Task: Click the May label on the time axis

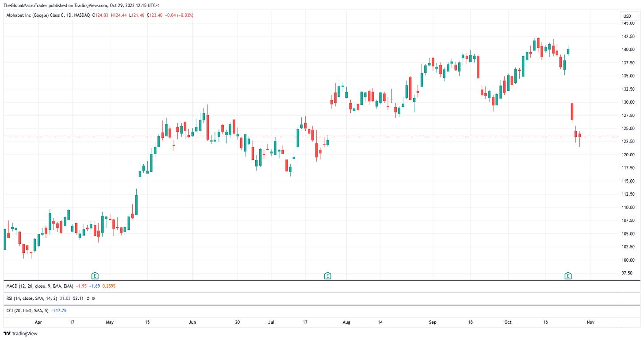Action: (111, 322)
